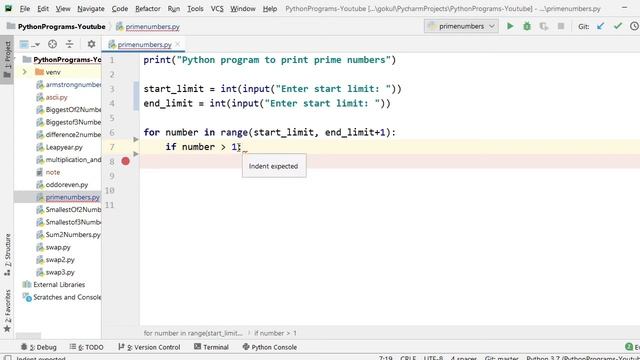Show Git history clock icon
This screenshot has width=640, height=360.
(x=634, y=26)
